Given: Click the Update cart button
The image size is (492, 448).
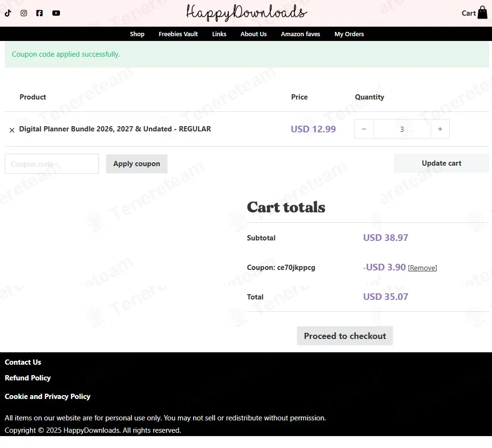Looking at the screenshot, I should [x=441, y=163].
